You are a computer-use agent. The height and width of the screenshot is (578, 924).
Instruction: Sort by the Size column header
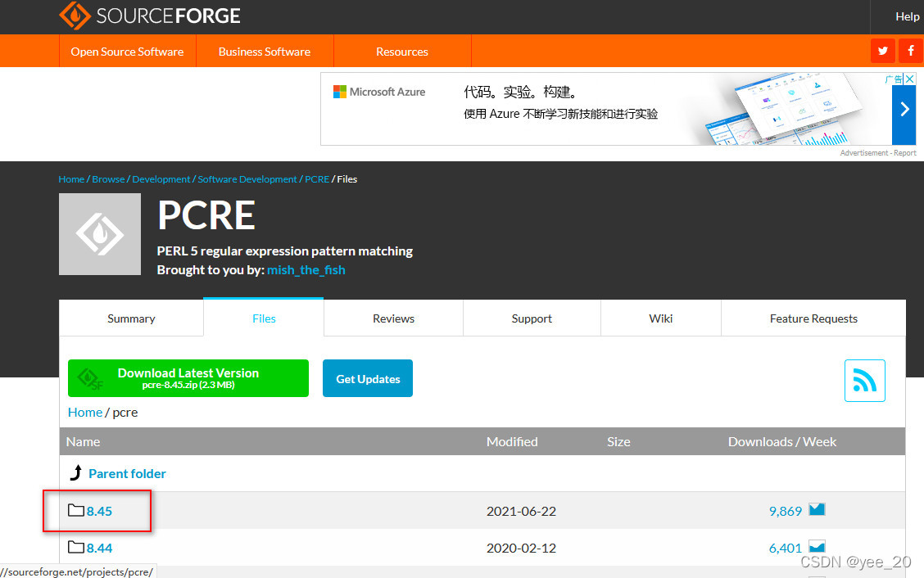point(618,442)
